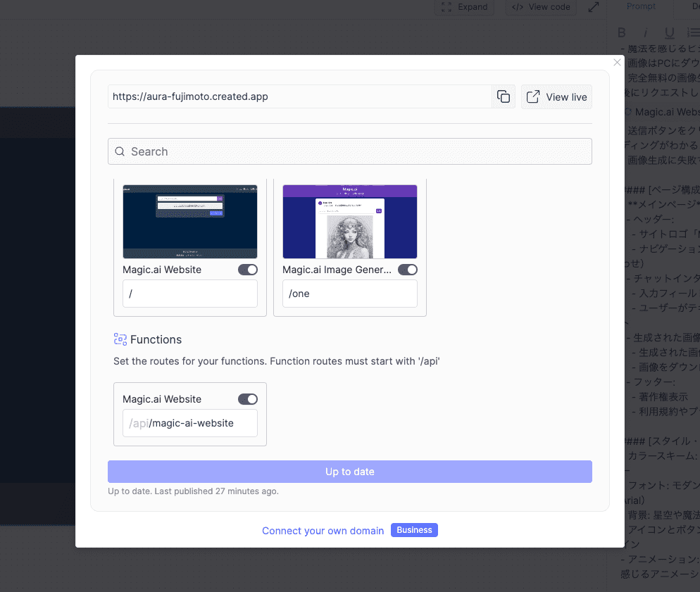Follow the Connect your own domain link
The width and height of the screenshot is (700, 592).
(x=323, y=531)
